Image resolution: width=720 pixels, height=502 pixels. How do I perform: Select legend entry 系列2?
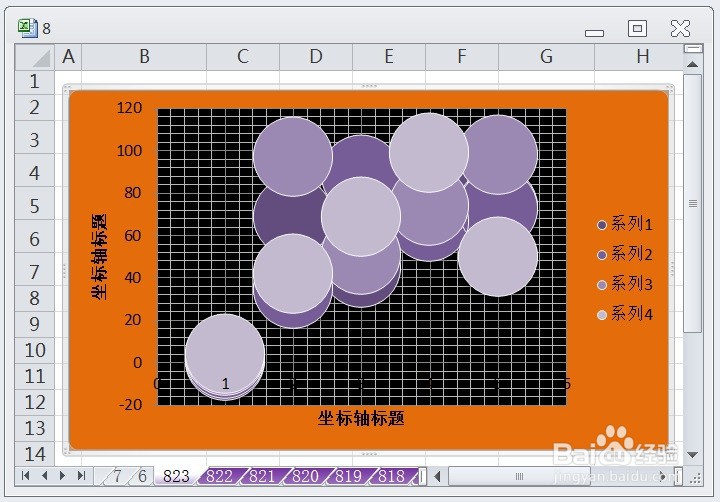click(x=625, y=254)
